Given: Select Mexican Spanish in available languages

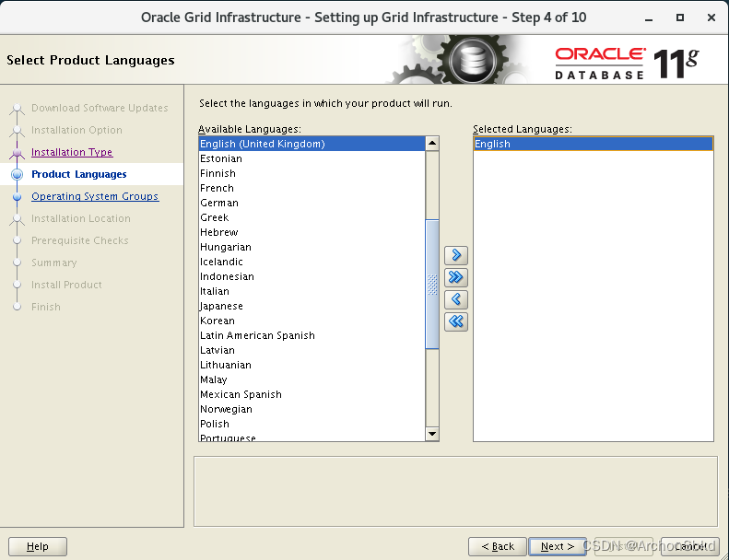Looking at the screenshot, I should (312, 394).
